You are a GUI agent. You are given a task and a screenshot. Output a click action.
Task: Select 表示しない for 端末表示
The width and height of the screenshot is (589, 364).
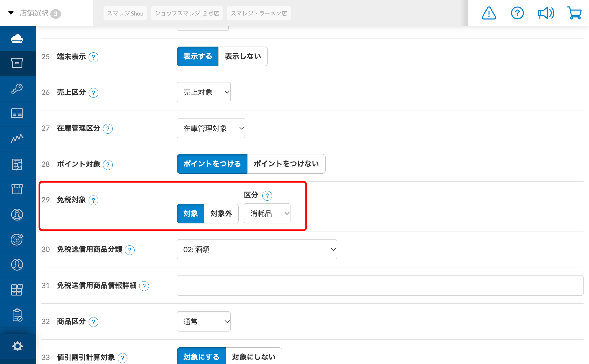(243, 56)
